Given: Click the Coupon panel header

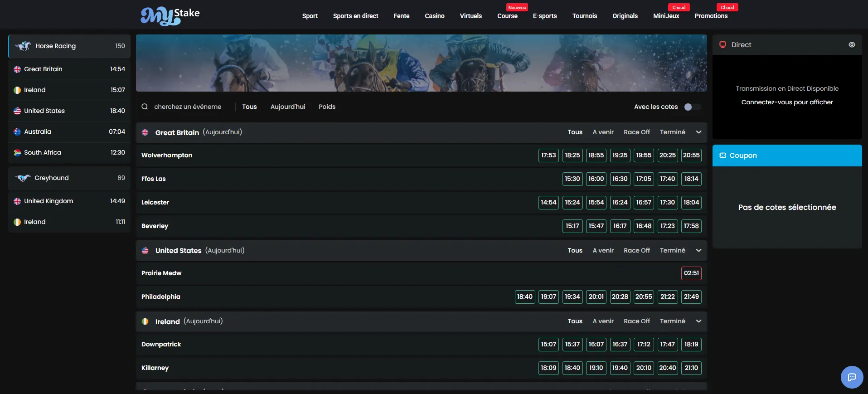Looking at the screenshot, I should [x=787, y=156].
